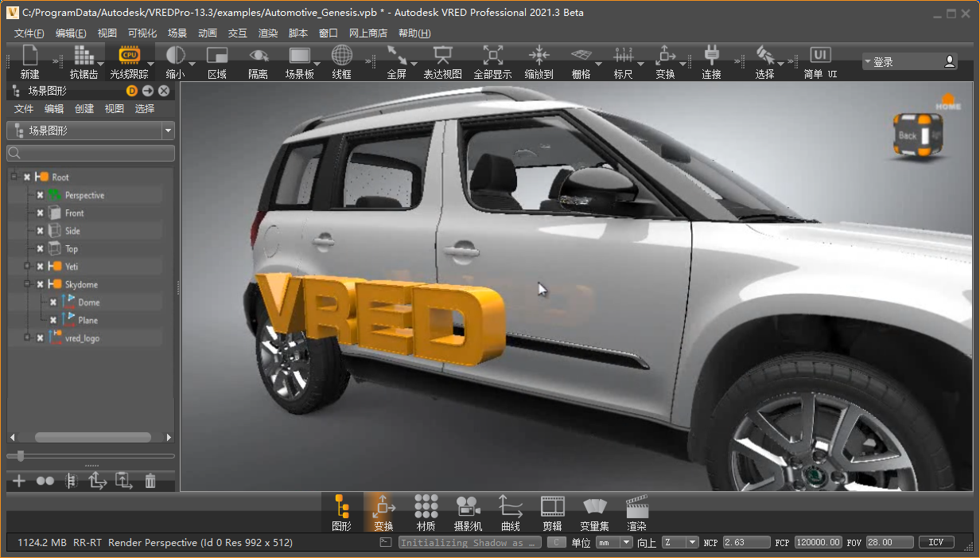Open the 可视化 menu
Screen dimensions: 980x558
click(142, 33)
